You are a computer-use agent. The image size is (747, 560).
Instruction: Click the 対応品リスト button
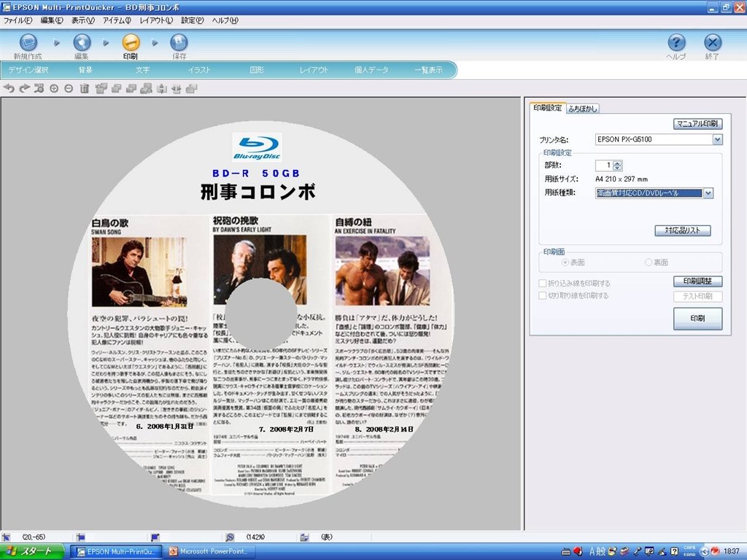click(x=683, y=230)
